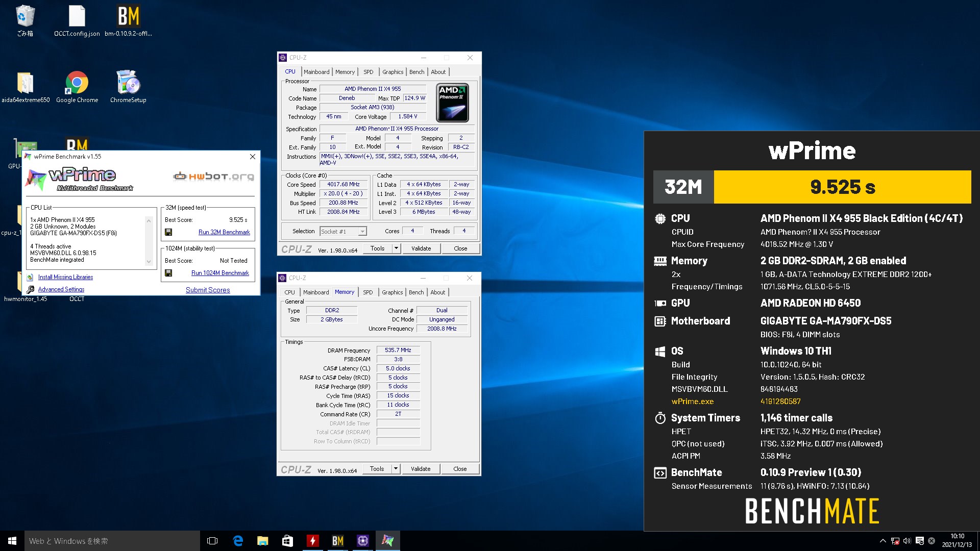Switch to the Bench tab in top CPU-Z
Image resolution: width=980 pixels, height=551 pixels.
pos(416,72)
